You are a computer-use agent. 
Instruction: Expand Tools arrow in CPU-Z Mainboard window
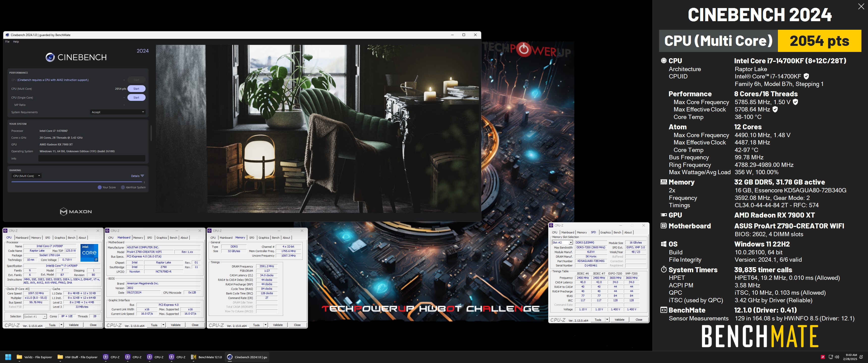[x=164, y=325]
